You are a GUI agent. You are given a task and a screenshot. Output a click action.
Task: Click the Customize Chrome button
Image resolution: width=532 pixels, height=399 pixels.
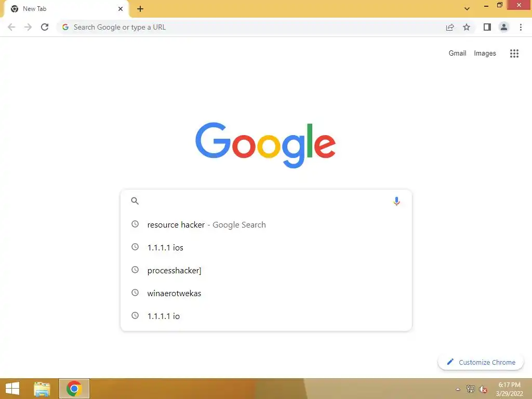pos(481,362)
